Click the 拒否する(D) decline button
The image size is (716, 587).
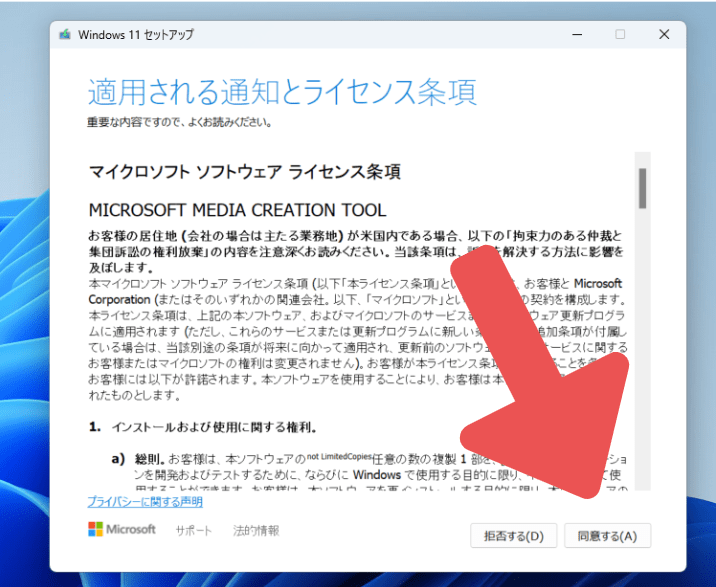click(514, 535)
